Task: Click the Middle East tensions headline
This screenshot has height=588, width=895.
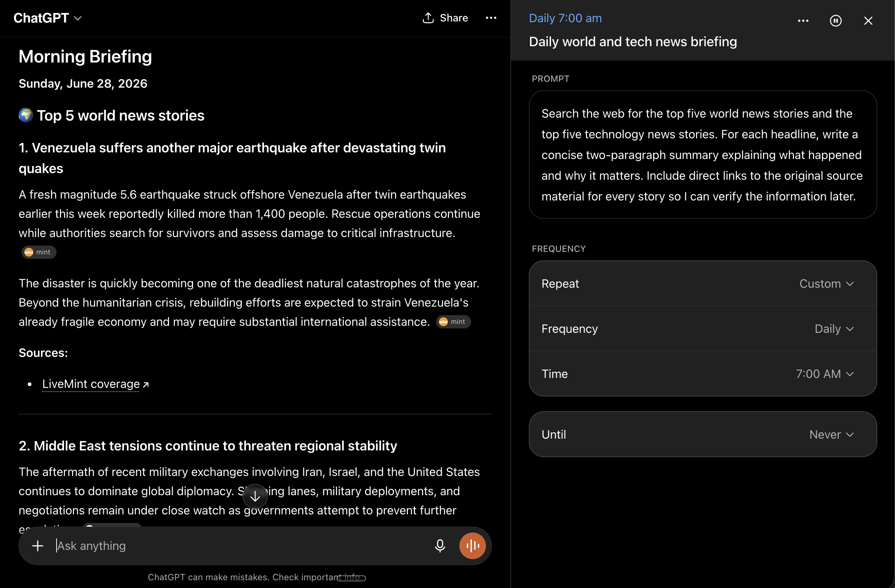Action: [208, 446]
